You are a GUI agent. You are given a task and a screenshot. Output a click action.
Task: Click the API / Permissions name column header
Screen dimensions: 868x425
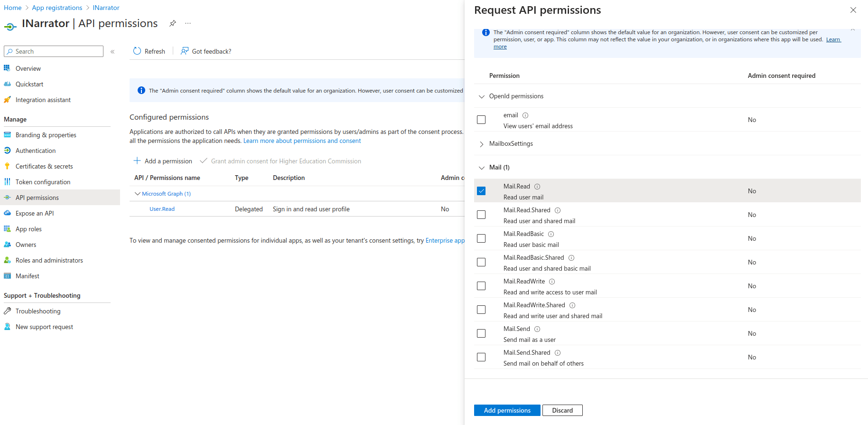pos(167,178)
